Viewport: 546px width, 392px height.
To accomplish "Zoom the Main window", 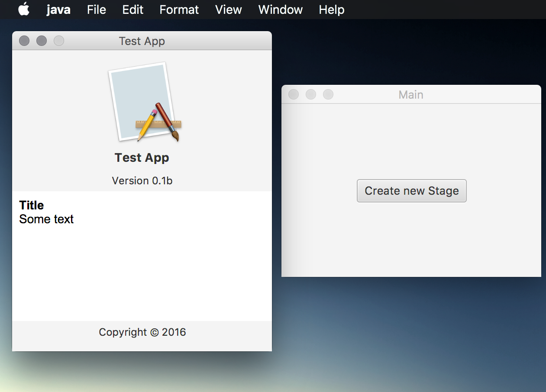I will 328,94.
